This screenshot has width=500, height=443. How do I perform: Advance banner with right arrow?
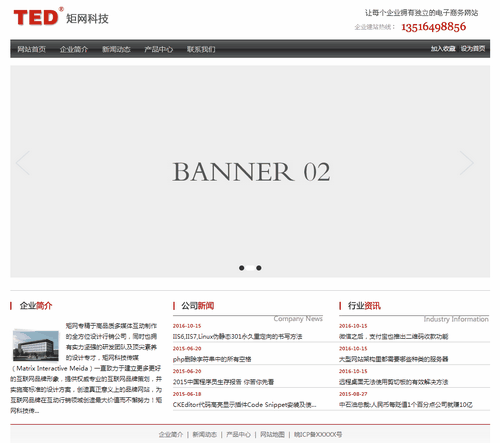click(467, 163)
